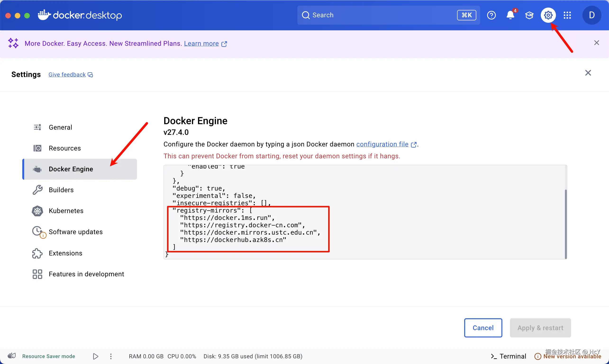Viewport: 609px width, 364px height.
Task: Select General settings tab
Action: point(60,127)
